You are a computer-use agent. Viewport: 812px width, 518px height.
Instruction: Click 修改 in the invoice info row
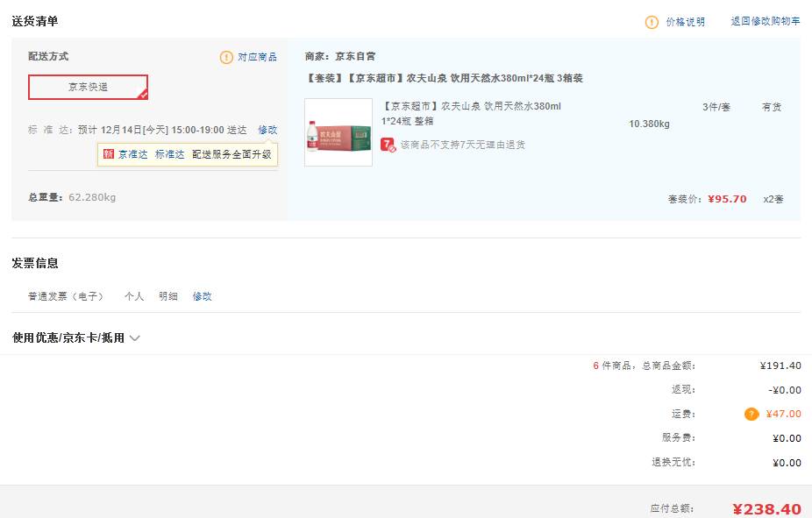(x=203, y=296)
